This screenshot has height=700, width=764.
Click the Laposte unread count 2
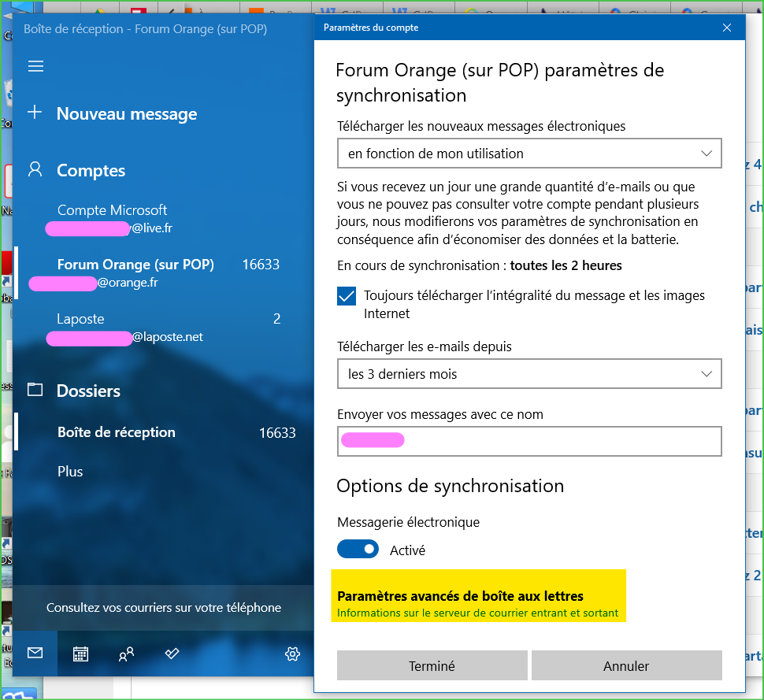pos(276,319)
